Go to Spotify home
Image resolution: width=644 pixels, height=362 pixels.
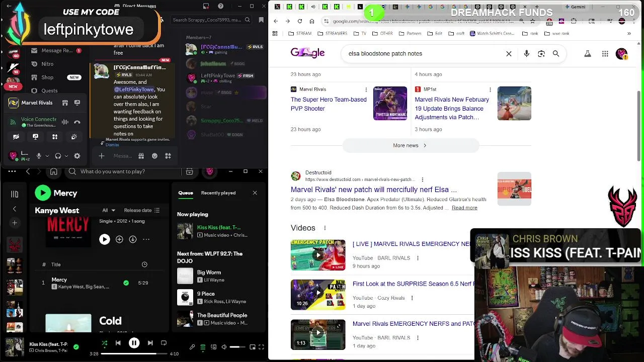point(54,171)
